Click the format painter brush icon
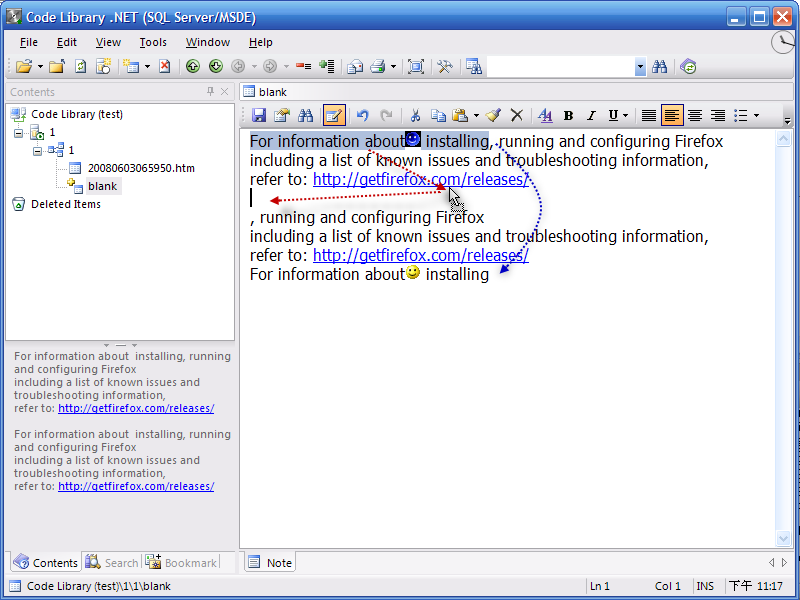Image resolution: width=800 pixels, height=600 pixels. pyautogui.click(x=493, y=115)
